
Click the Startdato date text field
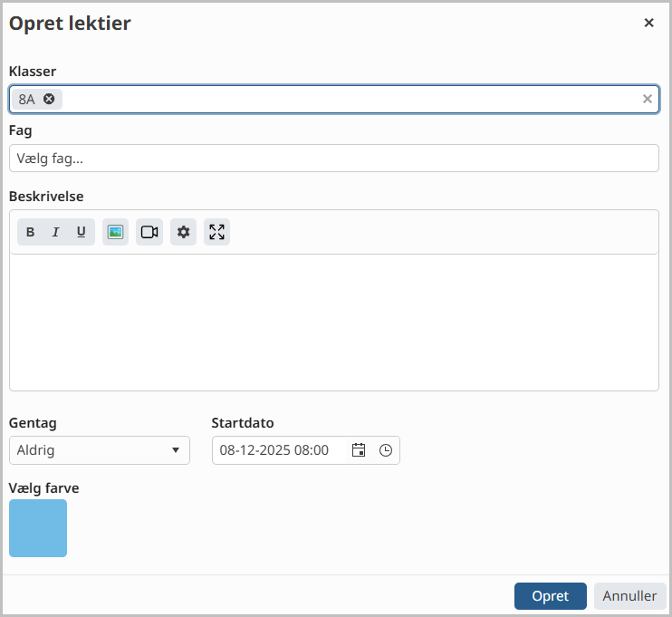pyautogui.click(x=279, y=450)
